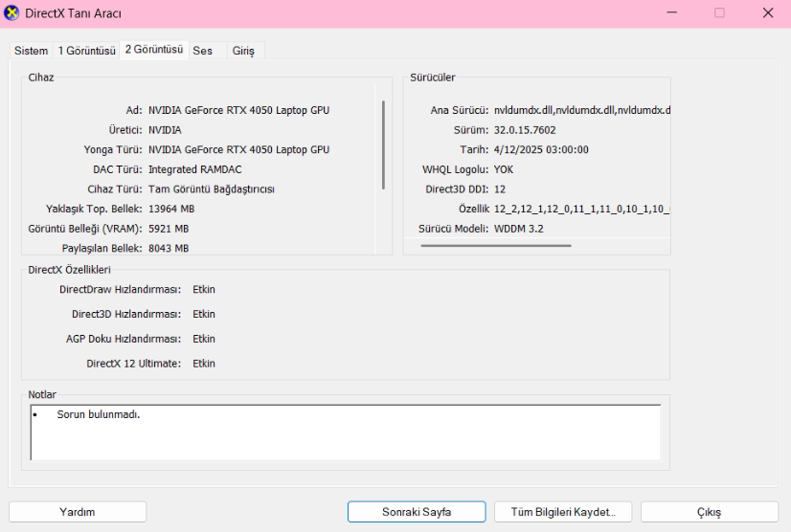
Task: Minimize the DirectX Tanı Aracı window
Action: pos(672,12)
